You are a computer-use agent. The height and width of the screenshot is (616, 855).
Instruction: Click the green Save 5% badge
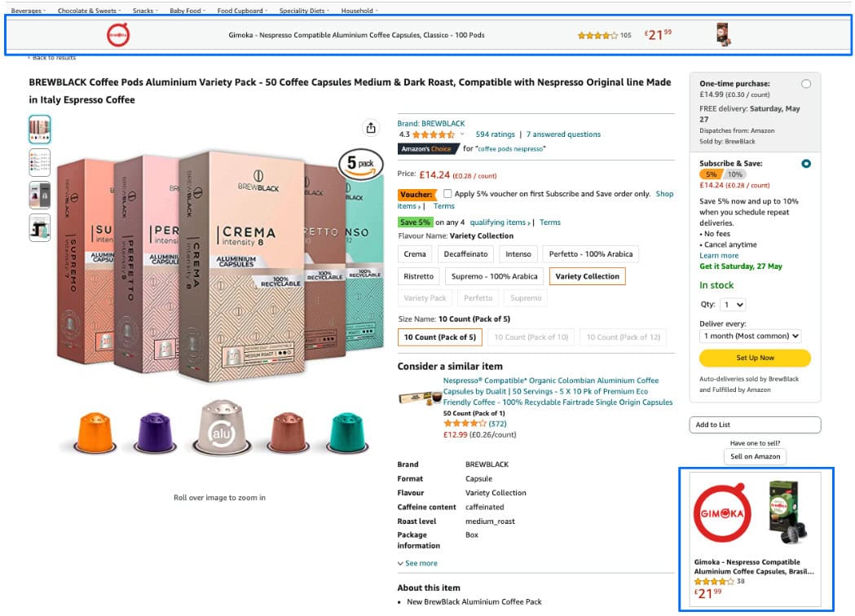coord(415,222)
